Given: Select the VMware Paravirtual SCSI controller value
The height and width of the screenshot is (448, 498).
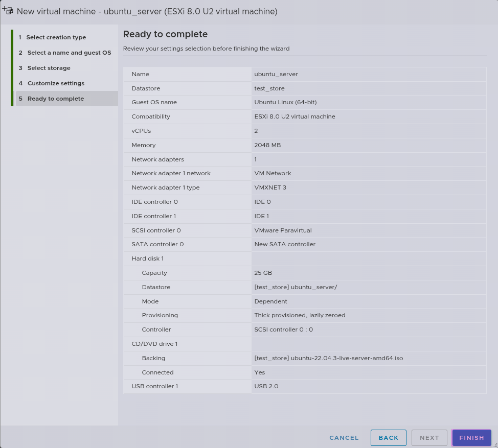Looking at the screenshot, I should [x=283, y=230].
